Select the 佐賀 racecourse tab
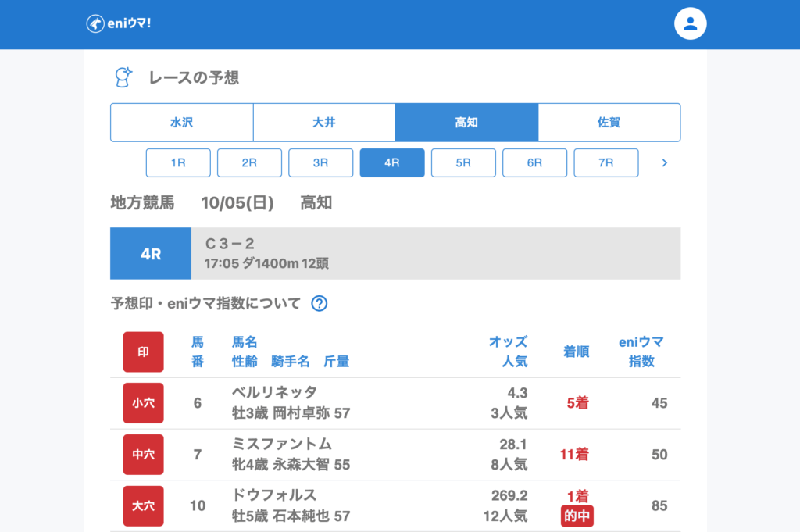This screenshot has height=532, width=800. tap(609, 123)
